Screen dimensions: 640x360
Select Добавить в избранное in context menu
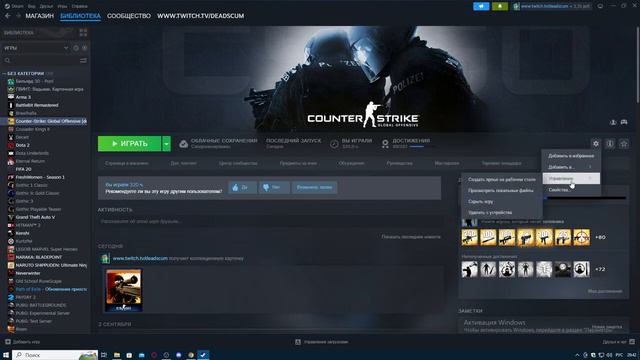click(x=571, y=156)
